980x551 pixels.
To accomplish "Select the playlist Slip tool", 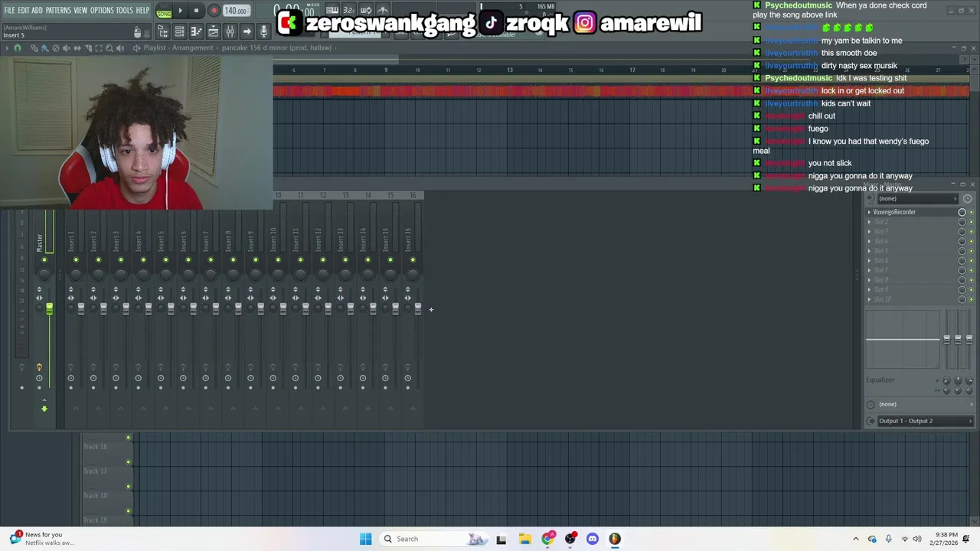I will (x=77, y=48).
